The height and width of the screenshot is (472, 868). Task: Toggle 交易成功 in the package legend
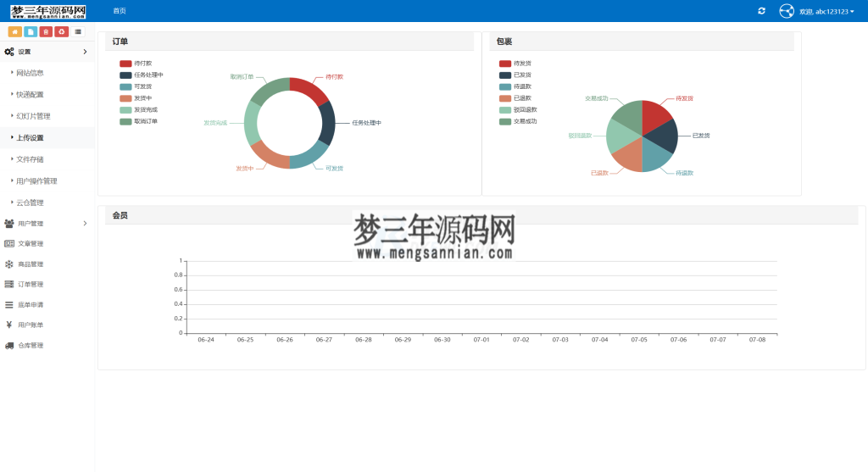[x=518, y=121]
